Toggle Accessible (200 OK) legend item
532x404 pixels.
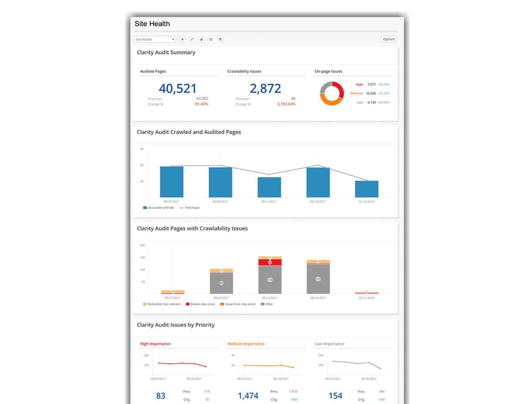pos(158,208)
